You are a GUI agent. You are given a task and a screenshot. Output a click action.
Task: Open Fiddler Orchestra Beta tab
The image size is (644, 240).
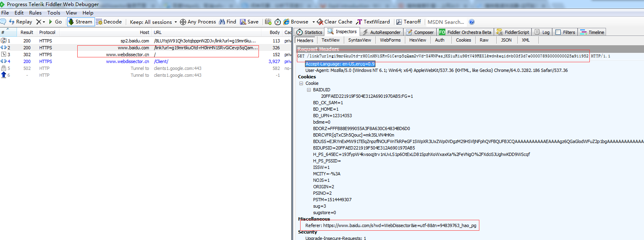pos(466,32)
